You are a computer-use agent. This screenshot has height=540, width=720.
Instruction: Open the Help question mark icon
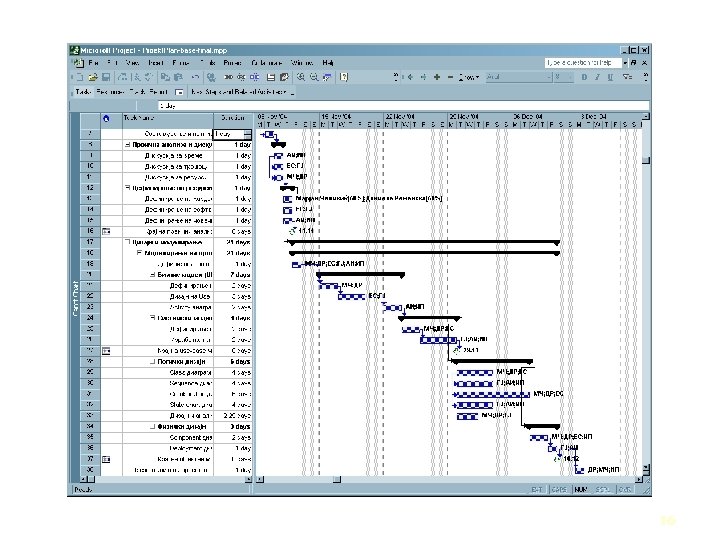tap(344, 77)
